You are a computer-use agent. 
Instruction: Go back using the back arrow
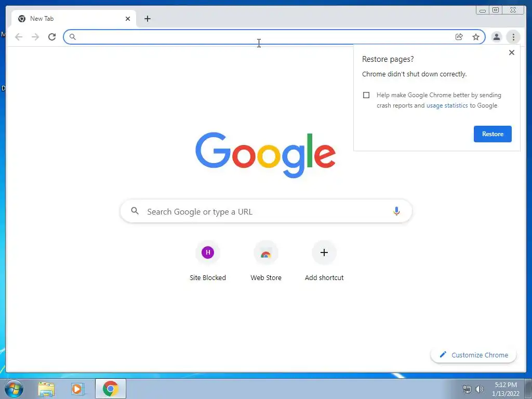tap(19, 37)
